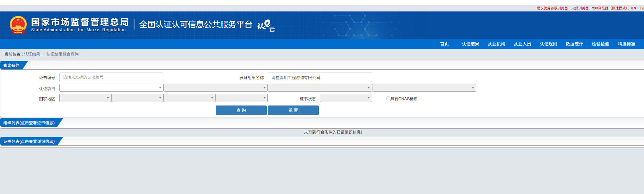This screenshot has width=644, height=194.
Task: Open the 科技标准 menu item
Action: 626,44
